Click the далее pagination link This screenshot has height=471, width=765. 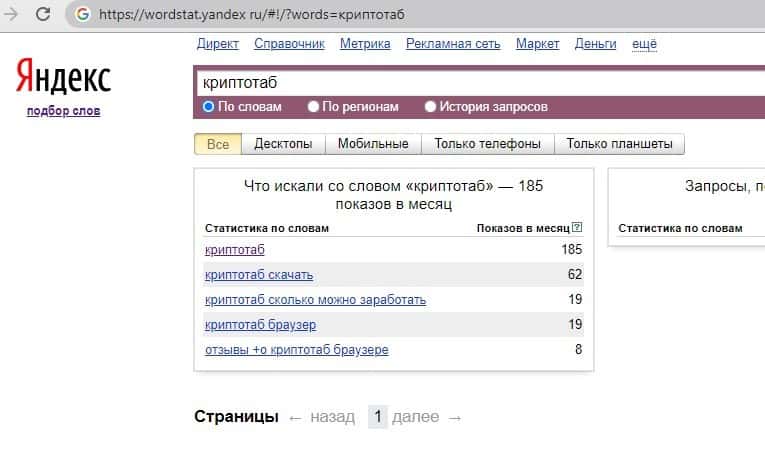coord(415,417)
